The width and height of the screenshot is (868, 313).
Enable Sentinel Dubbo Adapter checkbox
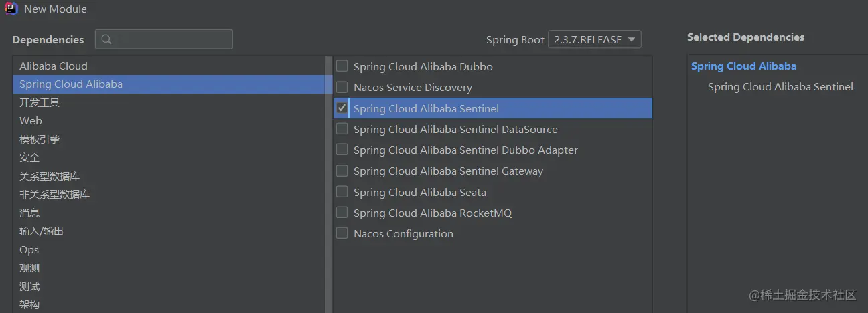pyautogui.click(x=342, y=150)
